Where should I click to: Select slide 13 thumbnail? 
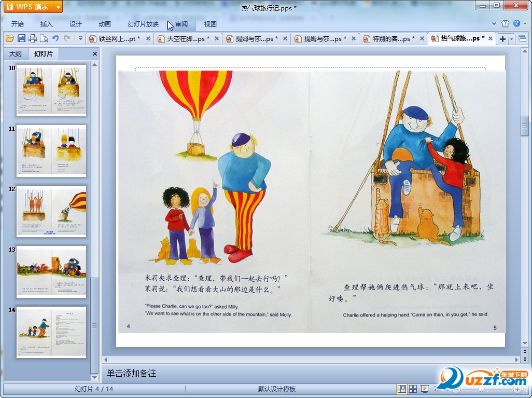(x=51, y=272)
